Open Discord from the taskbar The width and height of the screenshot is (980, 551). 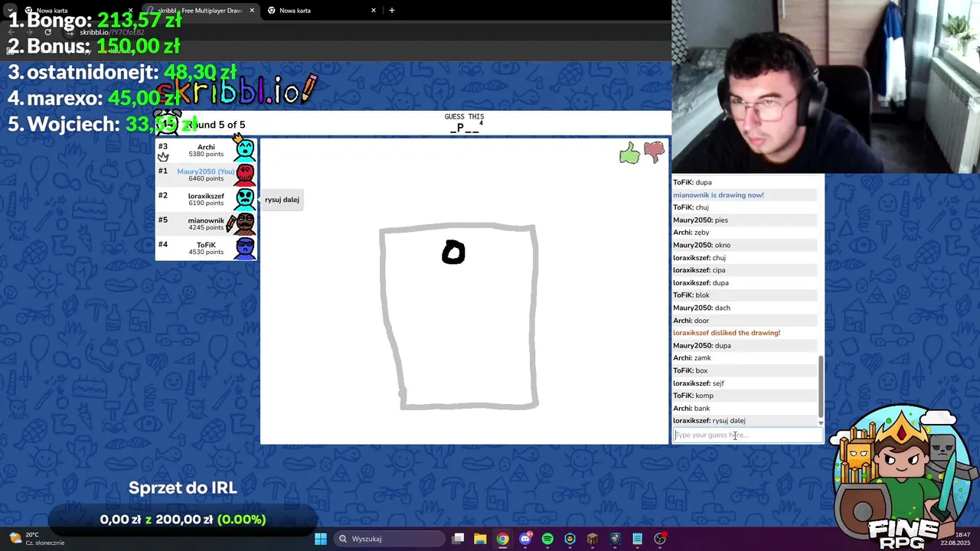point(525,539)
